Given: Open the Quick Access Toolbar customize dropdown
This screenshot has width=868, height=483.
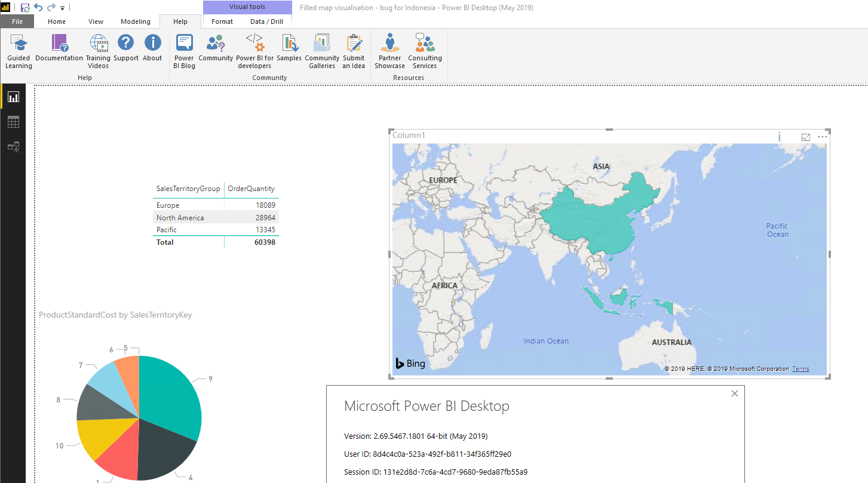Looking at the screenshot, I should (62, 8).
